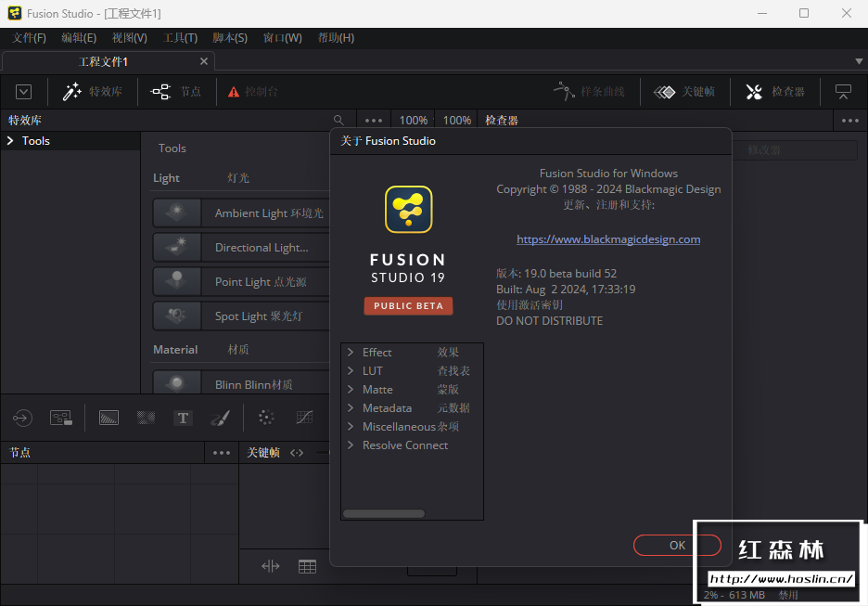Viewport: 868px width, 606px height.
Task: Open the blackmagicdesign.com link
Action: point(608,239)
